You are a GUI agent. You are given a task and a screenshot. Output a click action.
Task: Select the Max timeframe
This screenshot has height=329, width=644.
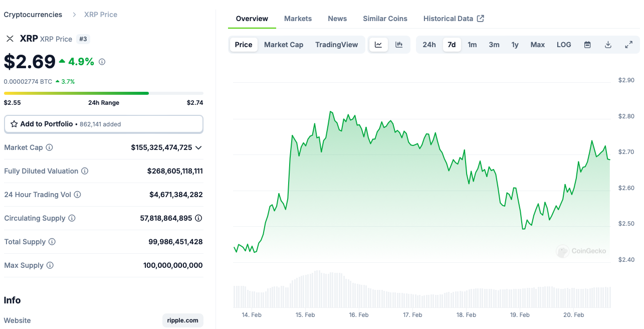click(537, 44)
